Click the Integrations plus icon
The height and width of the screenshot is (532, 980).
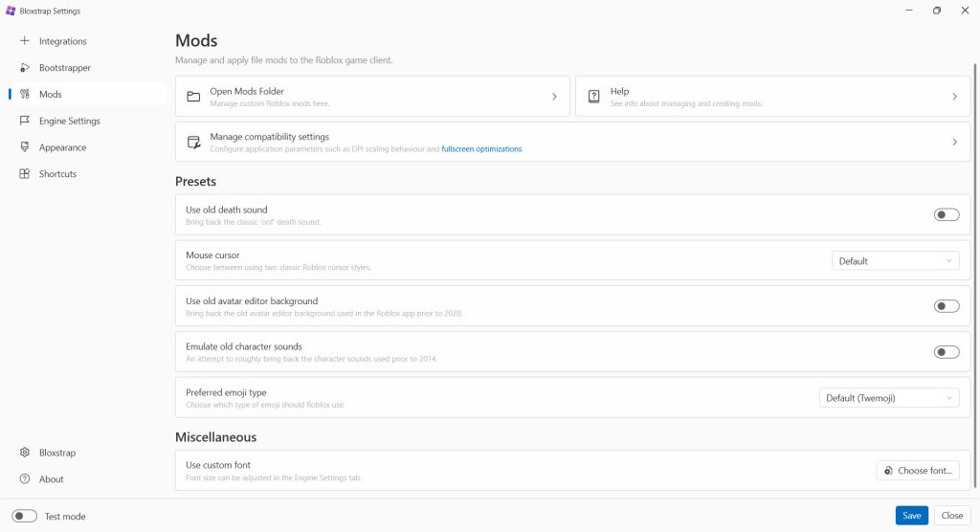24,40
